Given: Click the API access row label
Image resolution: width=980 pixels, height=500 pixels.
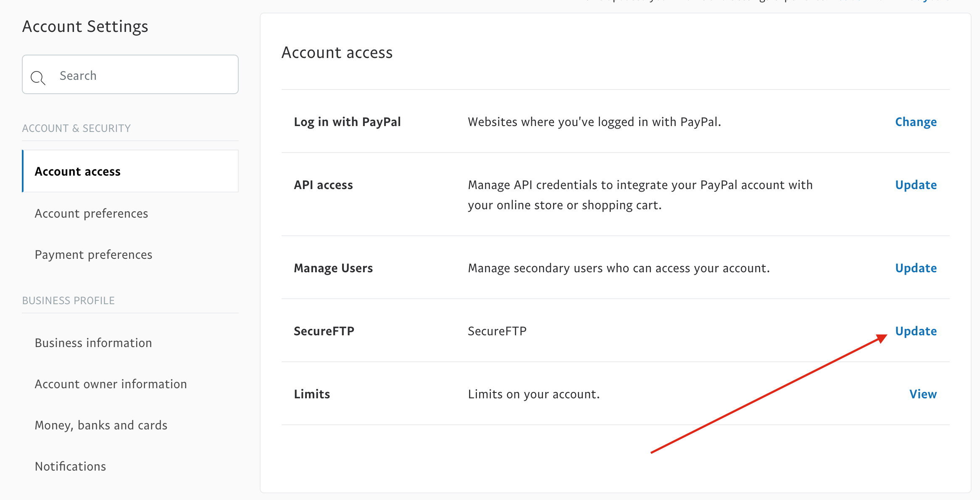Looking at the screenshot, I should pos(323,185).
